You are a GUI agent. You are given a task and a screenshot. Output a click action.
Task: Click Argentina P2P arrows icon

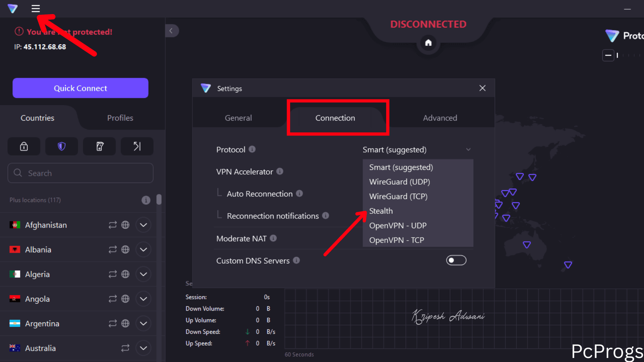(x=113, y=323)
